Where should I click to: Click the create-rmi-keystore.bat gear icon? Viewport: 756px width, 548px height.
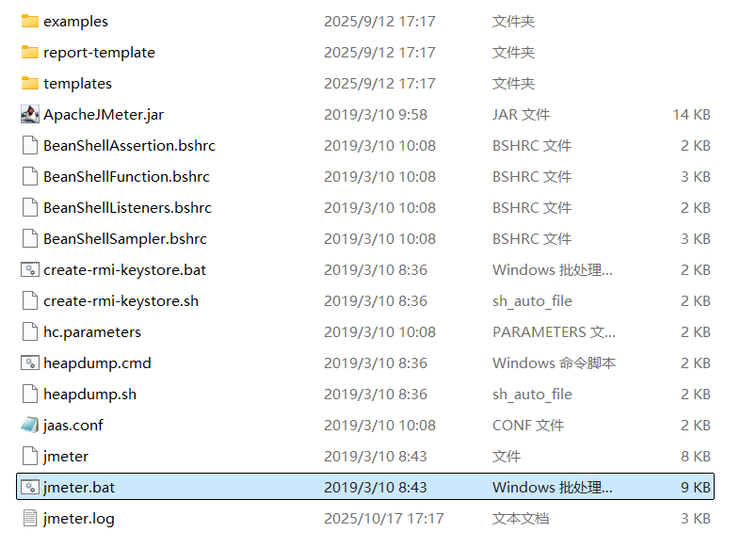[x=29, y=269]
